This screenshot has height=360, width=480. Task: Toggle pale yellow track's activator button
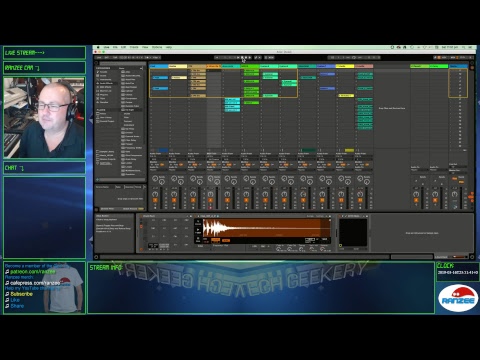[x=174, y=200]
